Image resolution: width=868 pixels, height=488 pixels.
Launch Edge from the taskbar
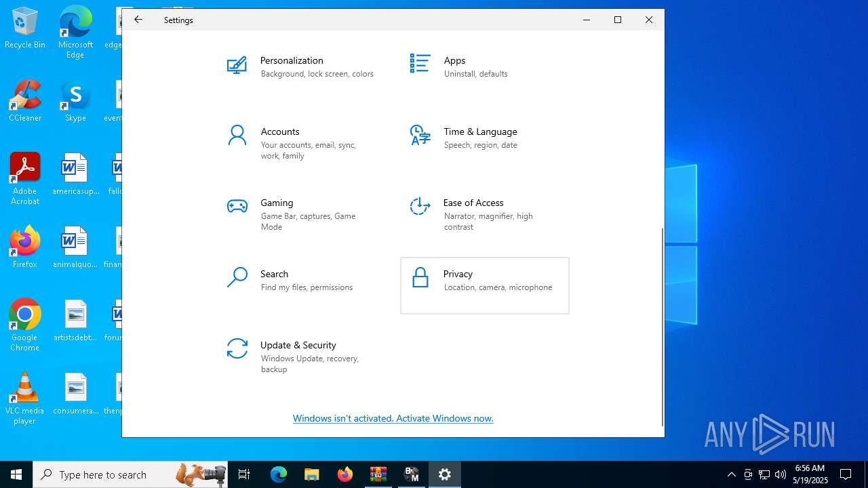pos(279,474)
